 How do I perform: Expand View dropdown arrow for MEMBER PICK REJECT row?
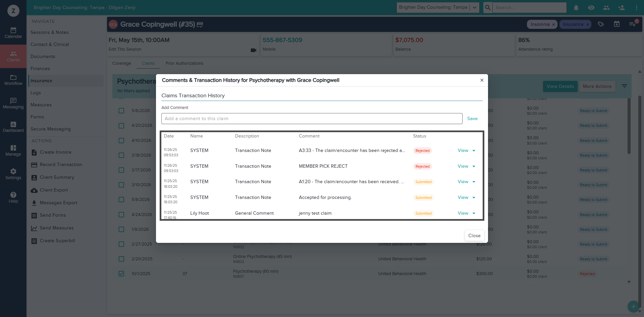[474, 166]
